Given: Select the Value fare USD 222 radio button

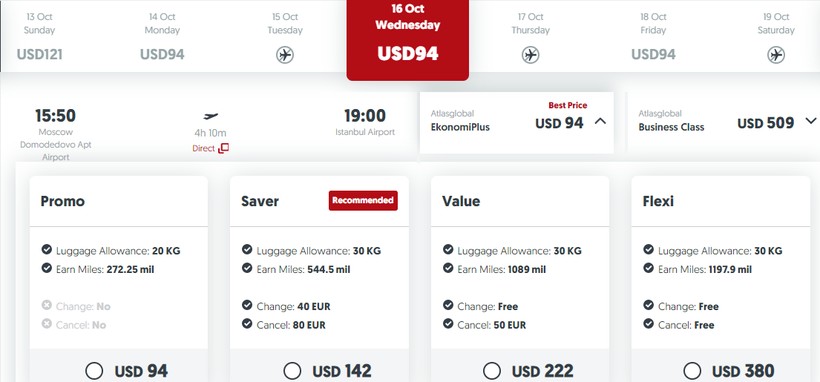Looking at the screenshot, I should point(492,371).
